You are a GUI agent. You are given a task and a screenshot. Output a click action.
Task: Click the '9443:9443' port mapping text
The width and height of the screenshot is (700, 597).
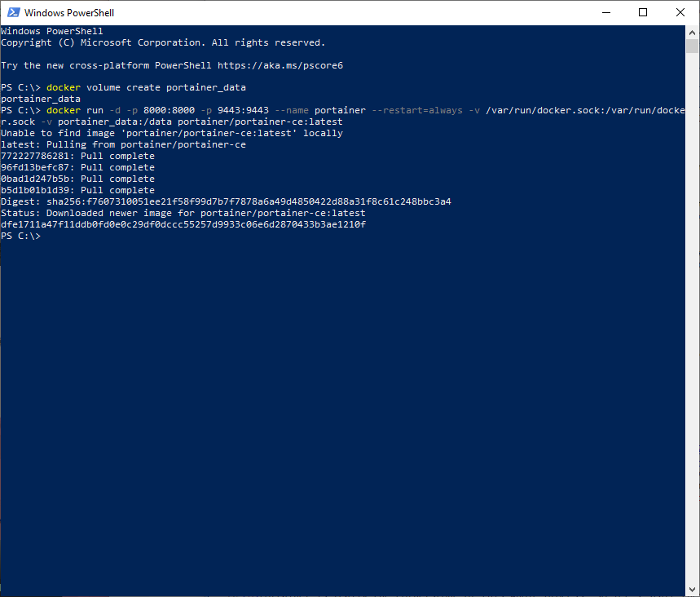click(243, 110)
